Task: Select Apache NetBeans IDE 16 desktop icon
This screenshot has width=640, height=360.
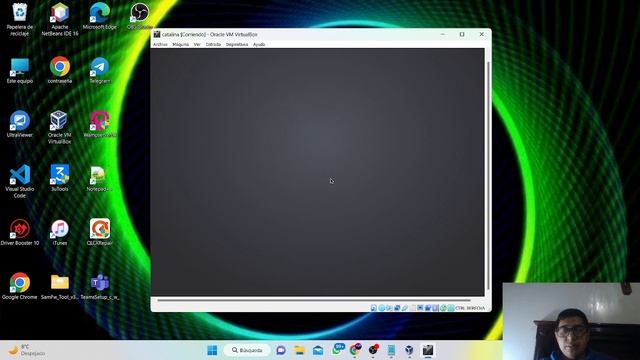Action: point(60,20)
